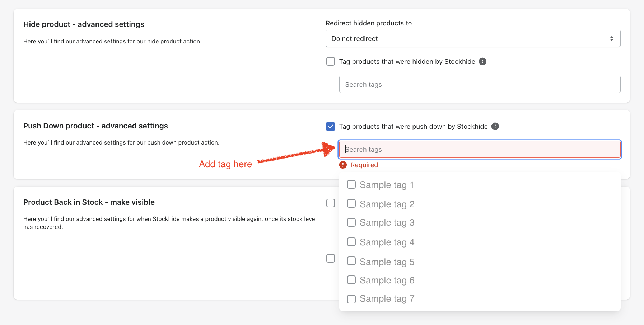
Task: Tick the Sample tag 3 checkbox
Action: 351,223
